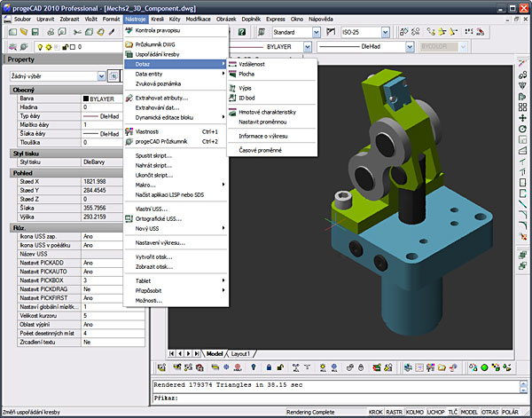Image resolution: width=532 pixels, height=418 pixels.
Task: Toggle KROK snap mode in status bar
Action: tap(376, 412)
